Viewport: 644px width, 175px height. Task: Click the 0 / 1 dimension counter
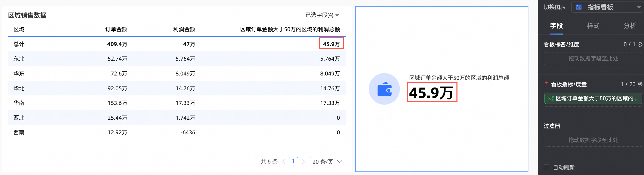[629, 44]
